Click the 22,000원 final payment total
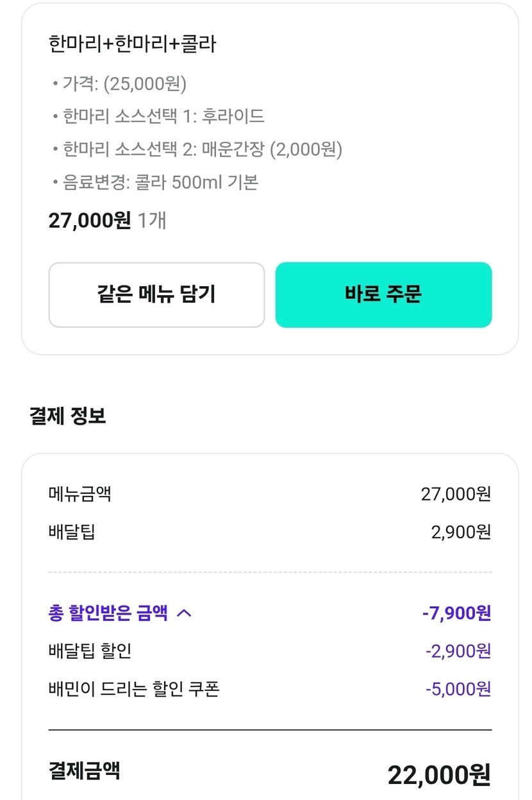Image resolution: width=532 pixels, height=800 pixels. pos(439,775)
